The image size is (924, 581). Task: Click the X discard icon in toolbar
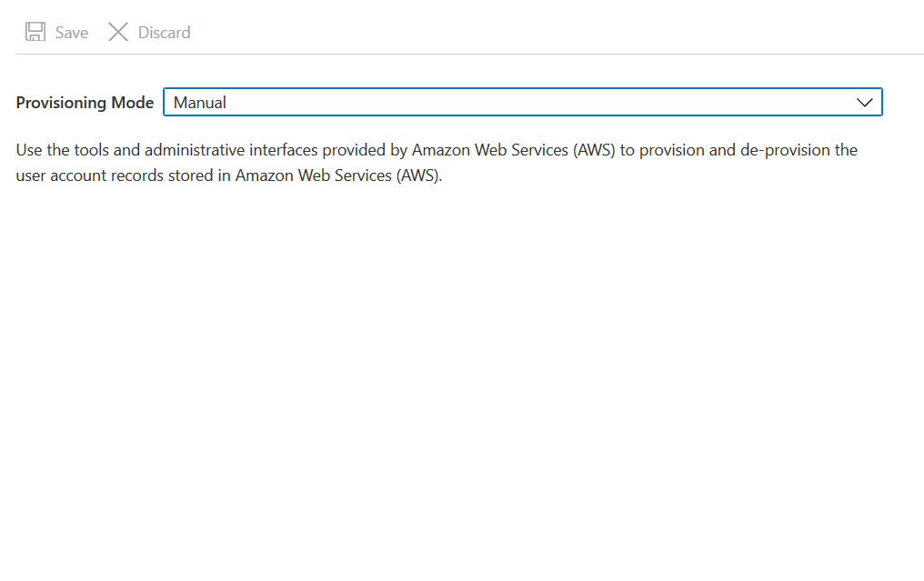[117, 31]
